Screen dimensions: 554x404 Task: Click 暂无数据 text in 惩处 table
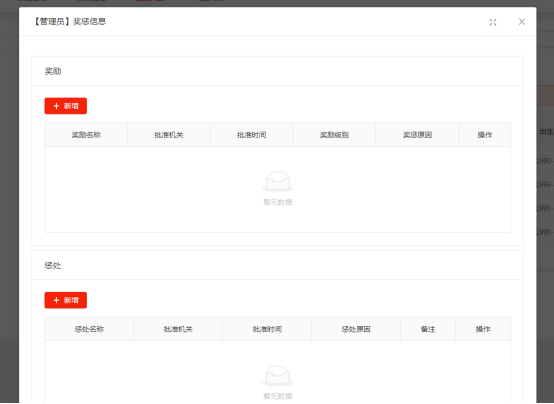tap(278, 396)
